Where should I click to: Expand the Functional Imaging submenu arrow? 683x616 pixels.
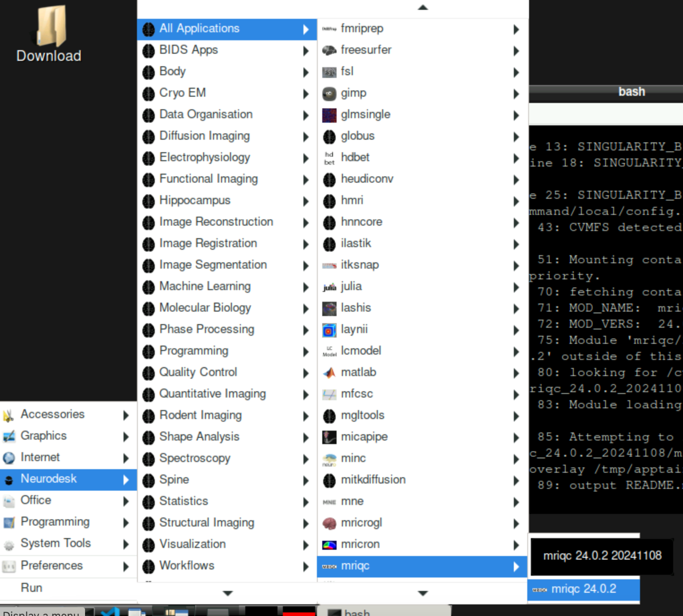point(306,180)
